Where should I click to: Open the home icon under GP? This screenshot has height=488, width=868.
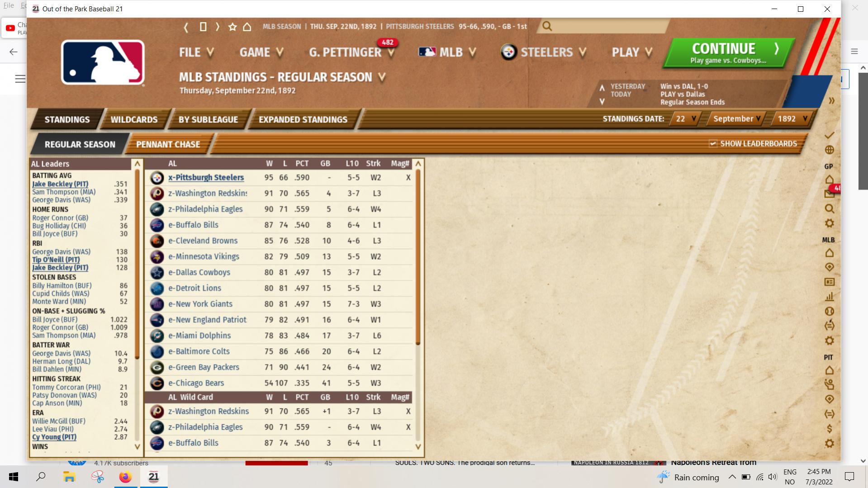pyautogui.click(x=829, y=180)
